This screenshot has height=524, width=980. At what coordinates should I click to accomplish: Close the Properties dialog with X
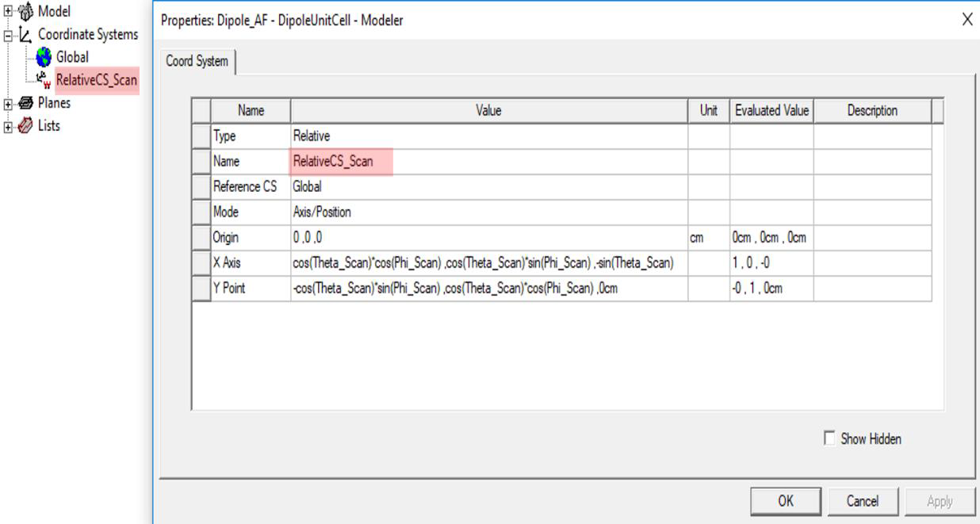pos(967,20)
